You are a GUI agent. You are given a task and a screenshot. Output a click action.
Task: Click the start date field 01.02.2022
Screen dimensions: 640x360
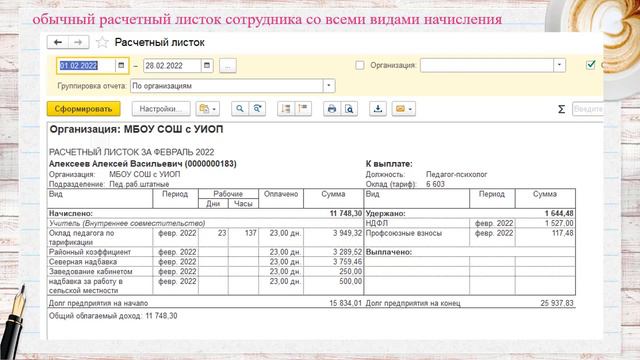click(86, 65)
